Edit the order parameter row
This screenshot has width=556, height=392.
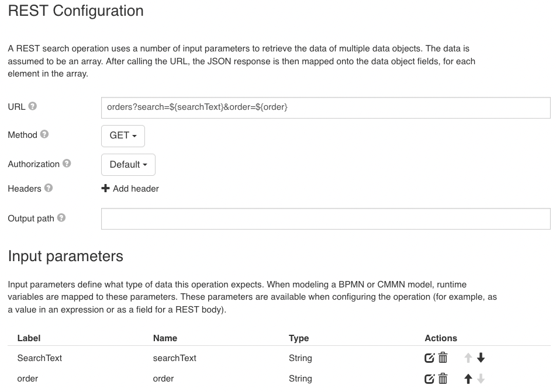coord(430,379)
